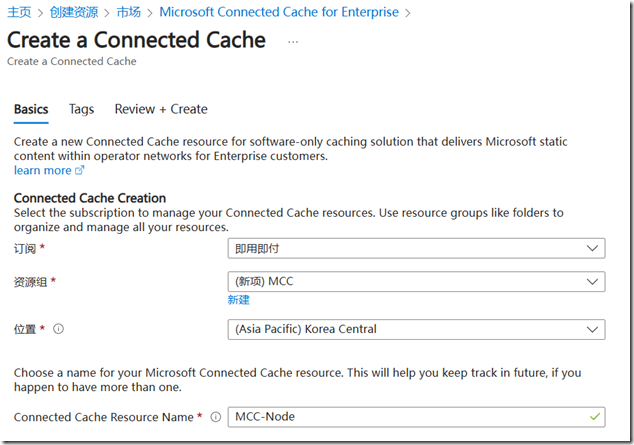Open the ellipsis more-options menu beside title
Screen dimensions: 634x445
[293, 42]
